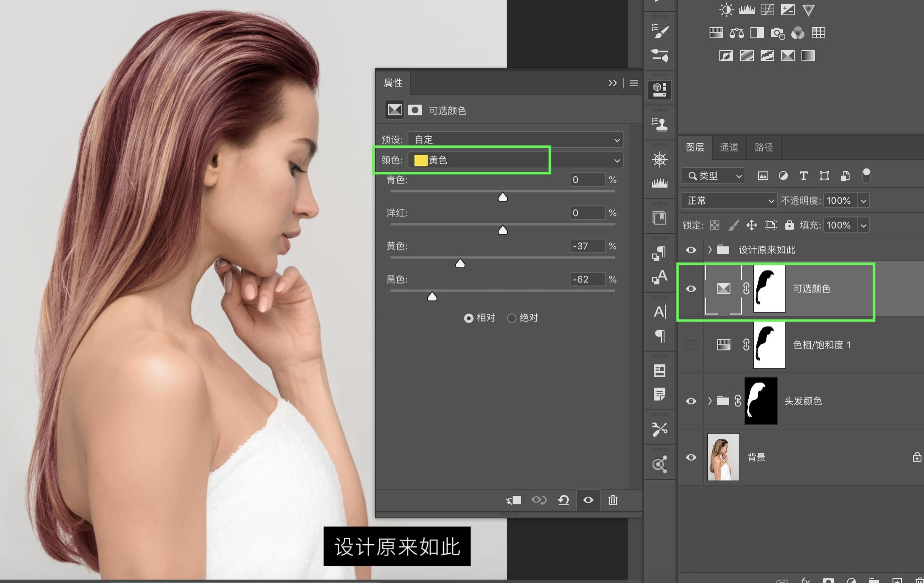Show the 色相/饱和度 1 layer
The height and width of the screenshot is (583, 924).
(690, 345)
